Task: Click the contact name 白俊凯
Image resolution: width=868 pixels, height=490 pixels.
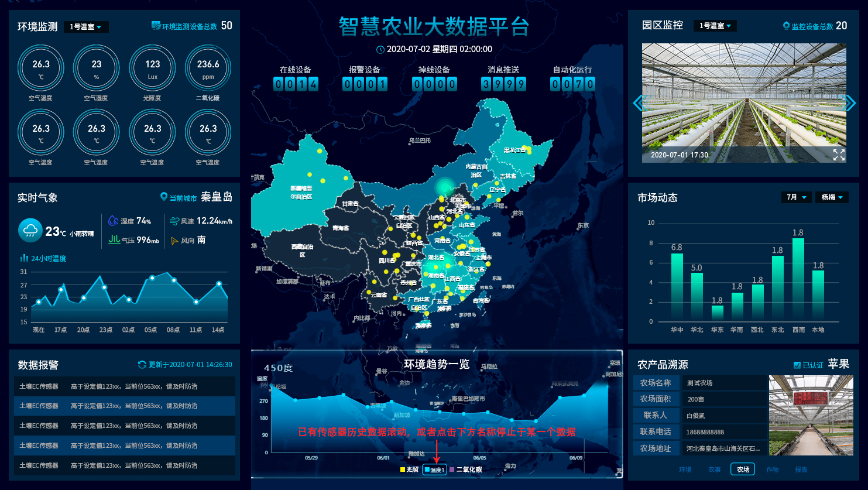Action: tap(696, 416)
